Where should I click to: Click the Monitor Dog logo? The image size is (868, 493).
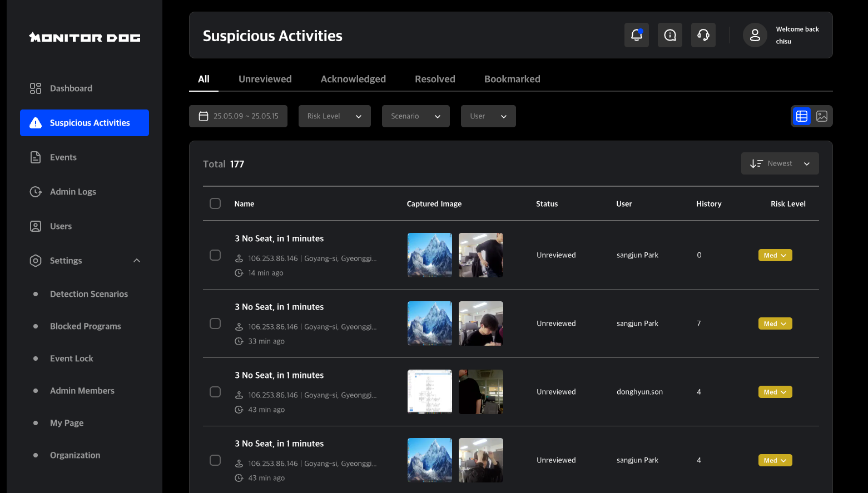[85, 37]
